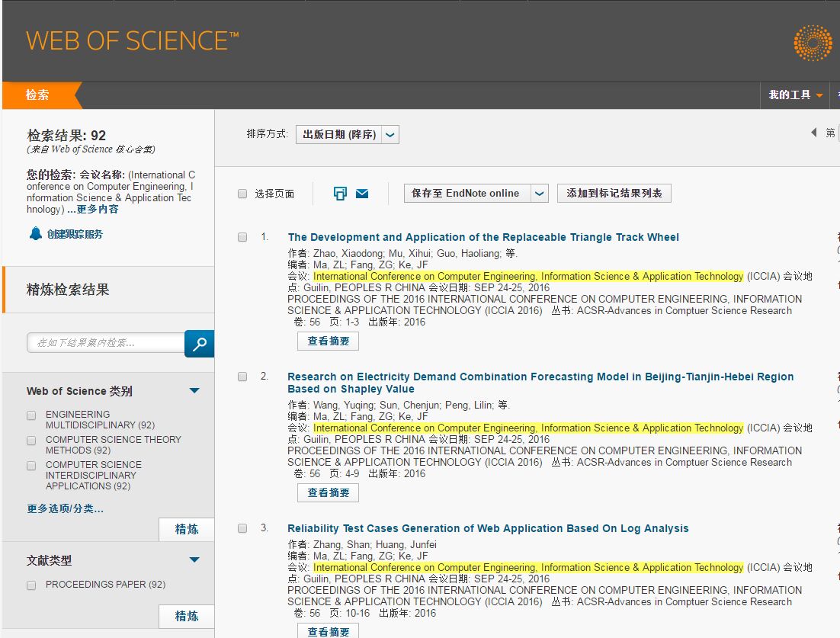Screen dimensions: 840x638
Task: Open the 我的工具 menu
Action: [x=795, y=95]
